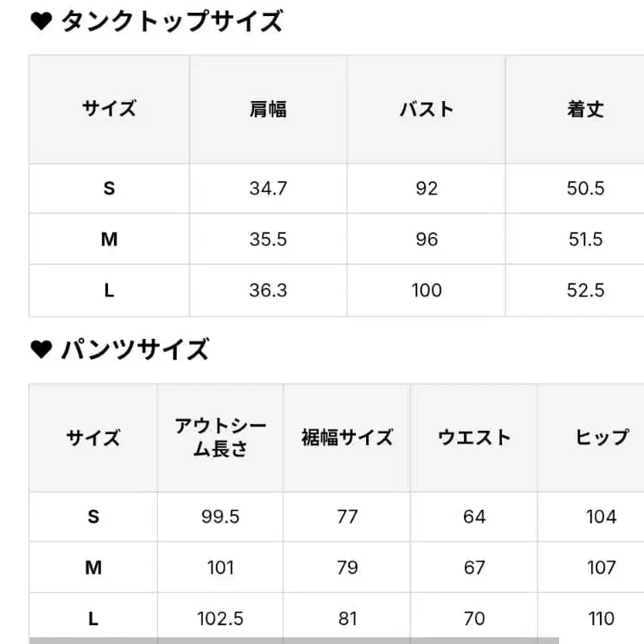Select the 肩幅 column header

tap(268, 110)
